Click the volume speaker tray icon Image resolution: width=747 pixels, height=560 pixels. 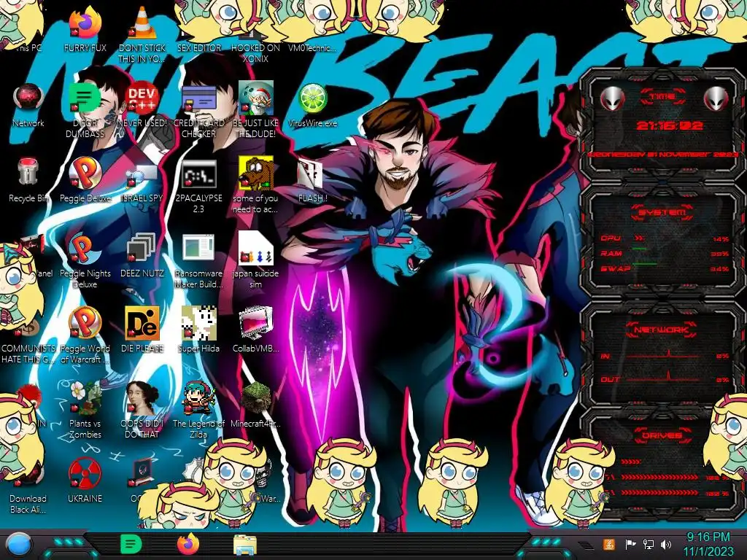point(666,544)
